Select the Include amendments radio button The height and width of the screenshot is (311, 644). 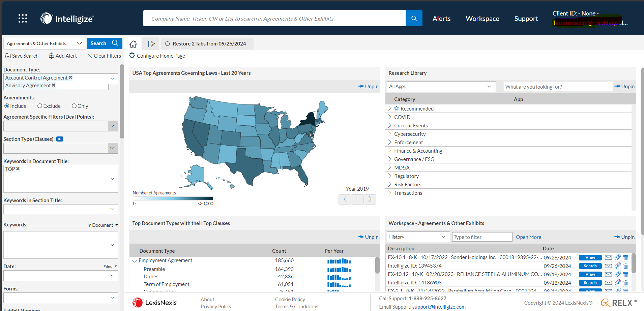[7, 106]
